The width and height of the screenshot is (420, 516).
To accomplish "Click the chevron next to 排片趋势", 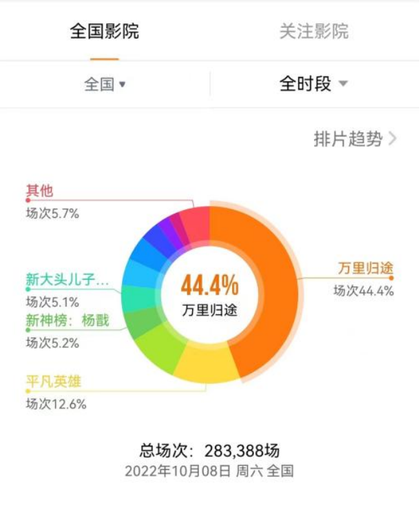I will point(392,139).
